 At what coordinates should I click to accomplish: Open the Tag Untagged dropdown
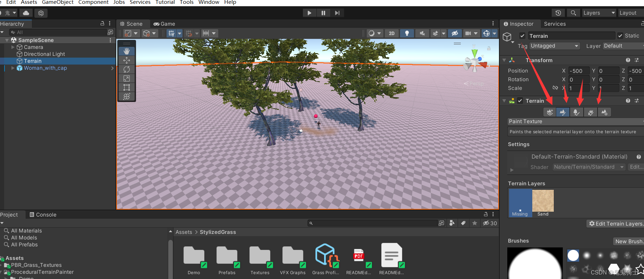point(555,46)
